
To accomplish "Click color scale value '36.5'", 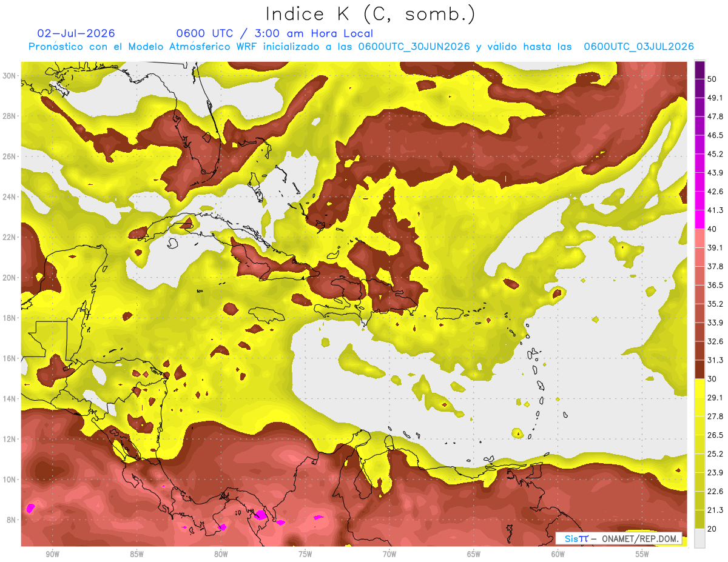I will (x=715, y=285).
